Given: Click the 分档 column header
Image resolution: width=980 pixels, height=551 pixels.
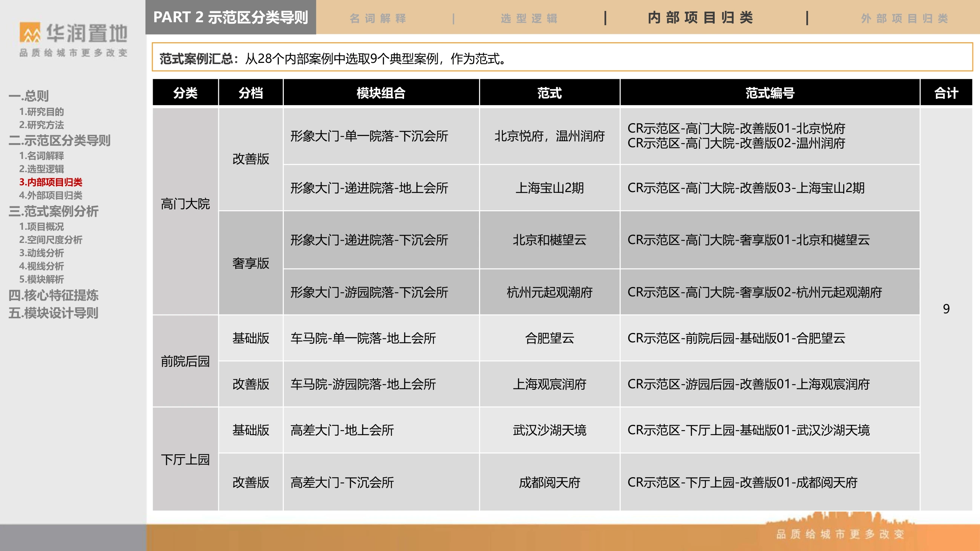Looking at the screenshot, I should (x=251, y=92).
